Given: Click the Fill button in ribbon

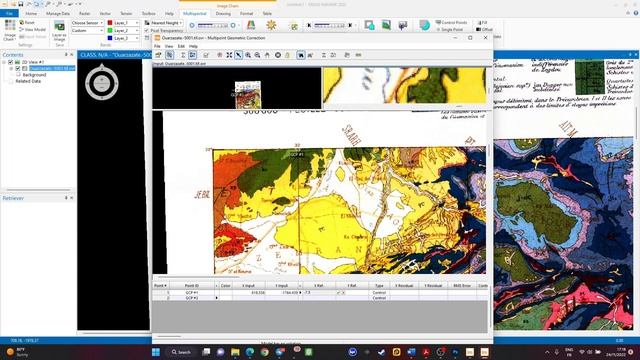Looking at the screenshot, I should [x=482, y=22].
